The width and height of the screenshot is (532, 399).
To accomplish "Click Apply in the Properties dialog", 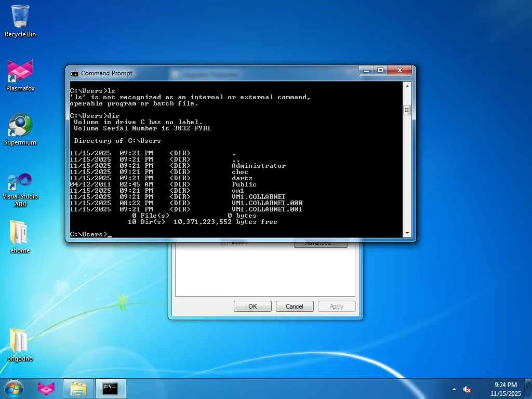I will coord(337,307).
